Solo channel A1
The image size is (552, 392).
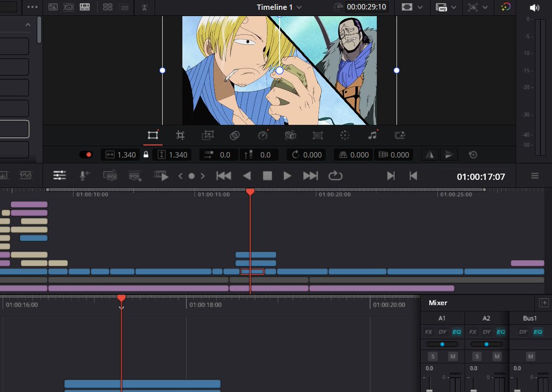pyautogui.click(x=432, y=356)
